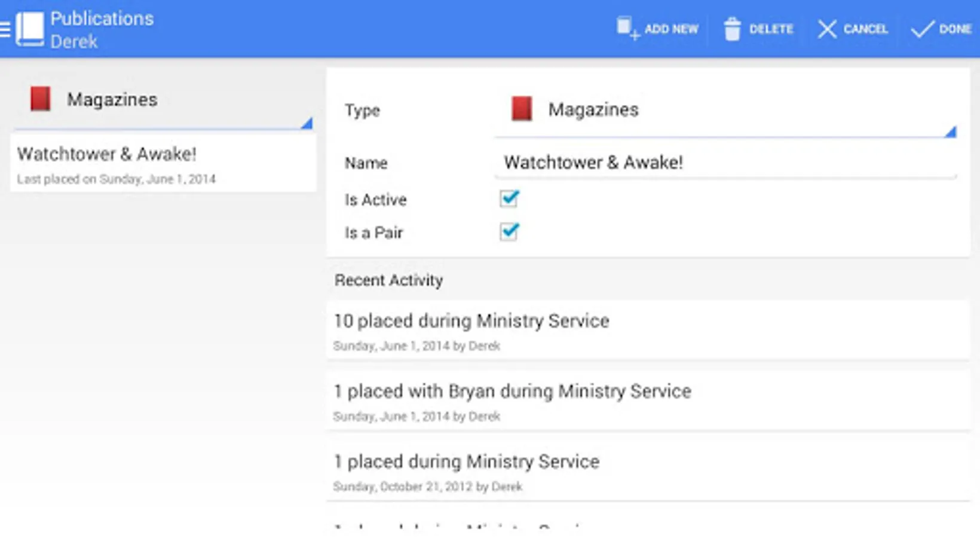
Task: Toggle the Is a Pair checkbox
Action: pos(509,231)
